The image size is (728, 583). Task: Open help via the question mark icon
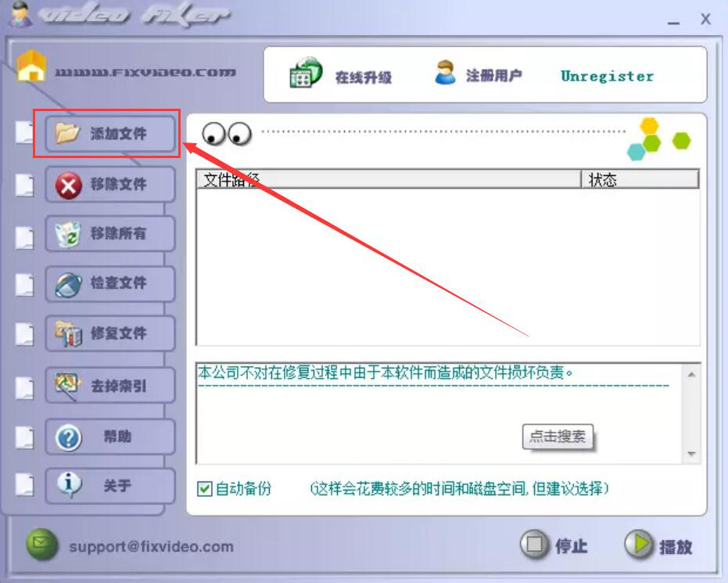(x=68, y=437)
